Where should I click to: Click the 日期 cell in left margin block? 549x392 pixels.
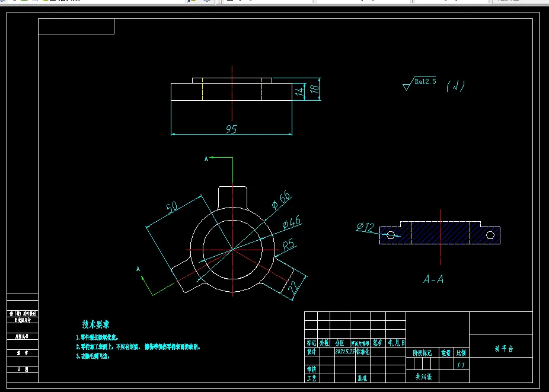pos(23,369)
